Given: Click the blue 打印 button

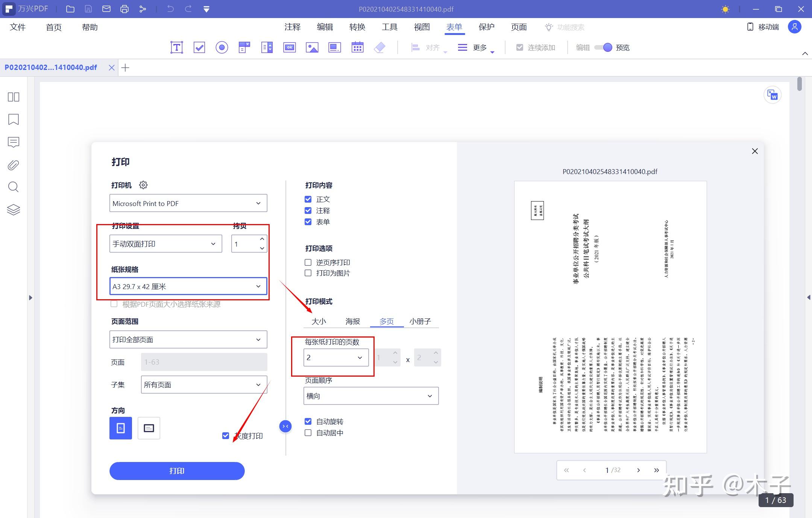Looking at the screenshot, I should click(177, 471).
